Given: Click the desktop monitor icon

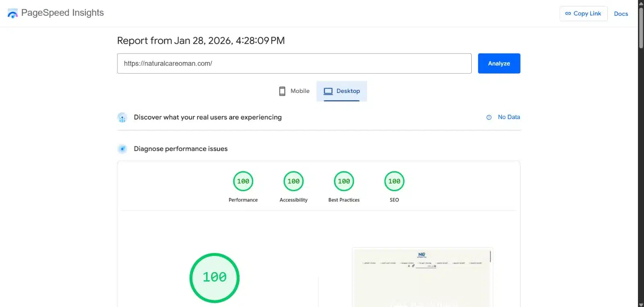Looking at the screenshot, I should [x=328, y=91].
